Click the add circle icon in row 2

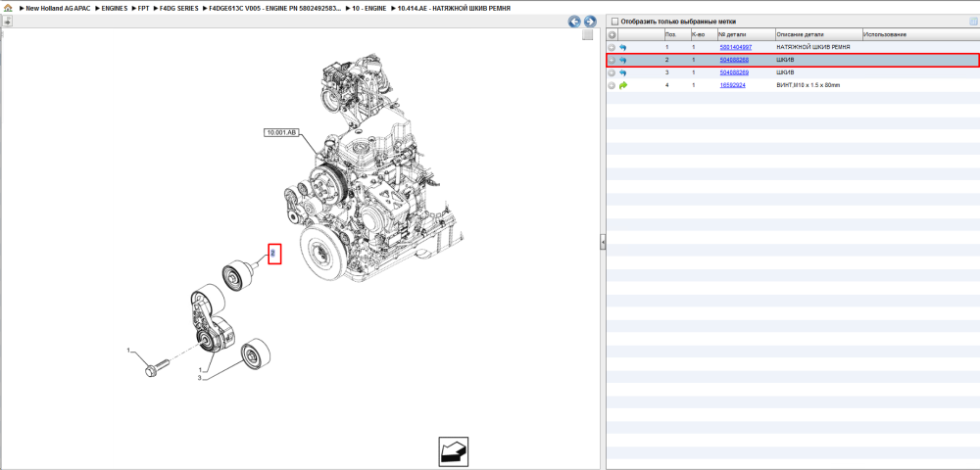(612, 60)
